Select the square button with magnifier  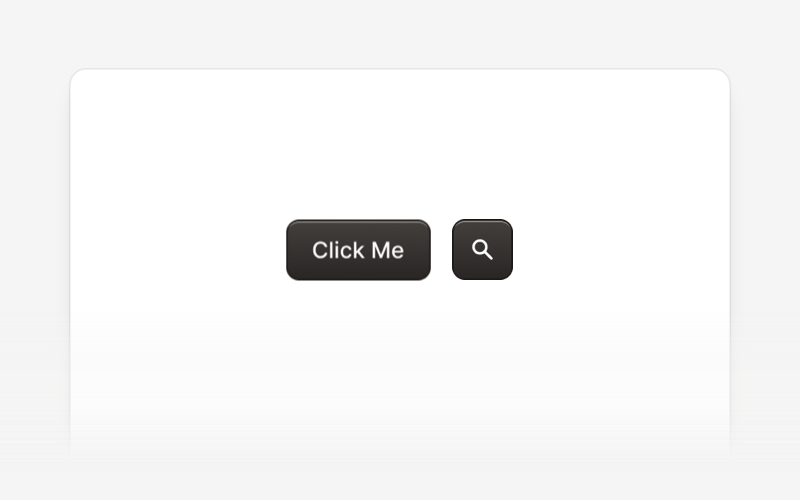482,249
